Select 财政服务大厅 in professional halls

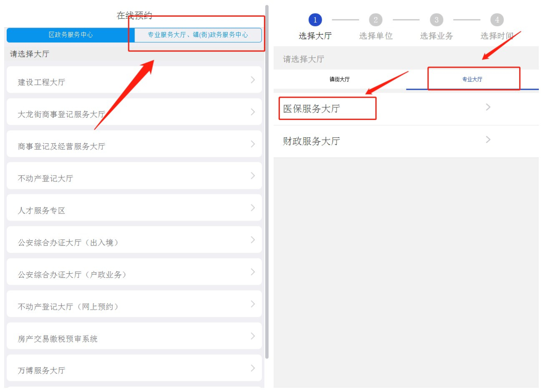click(406, 142)
